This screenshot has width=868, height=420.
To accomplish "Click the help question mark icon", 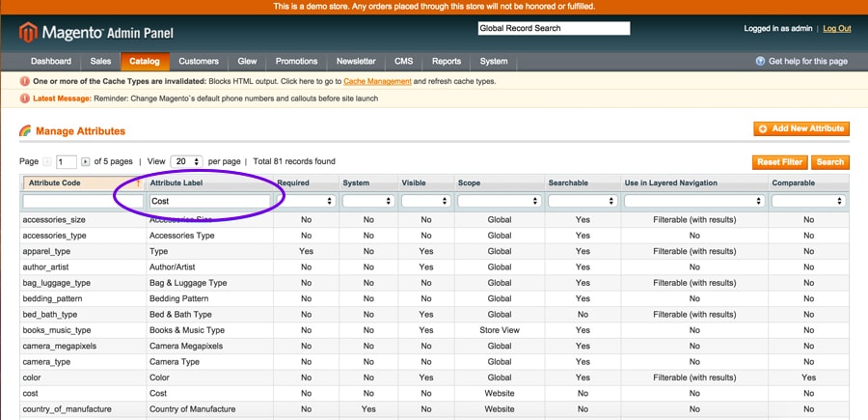I will [x=760, y=62].
